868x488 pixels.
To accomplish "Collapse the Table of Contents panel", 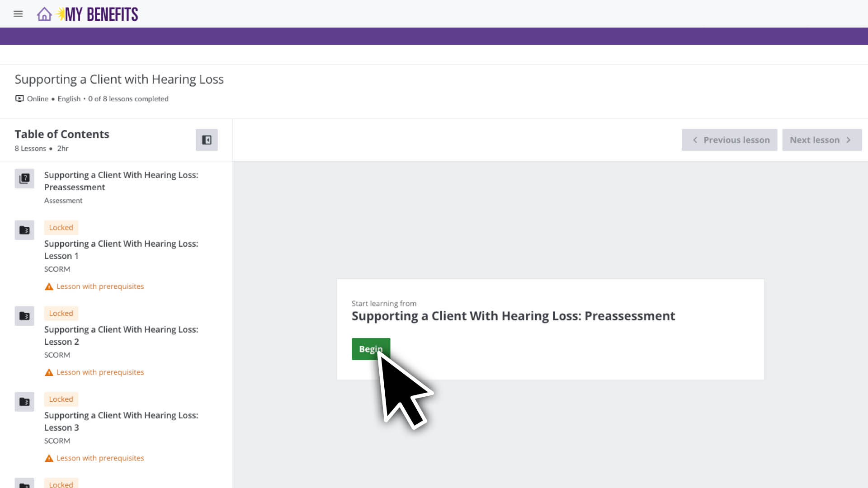I will click(207, 140).
